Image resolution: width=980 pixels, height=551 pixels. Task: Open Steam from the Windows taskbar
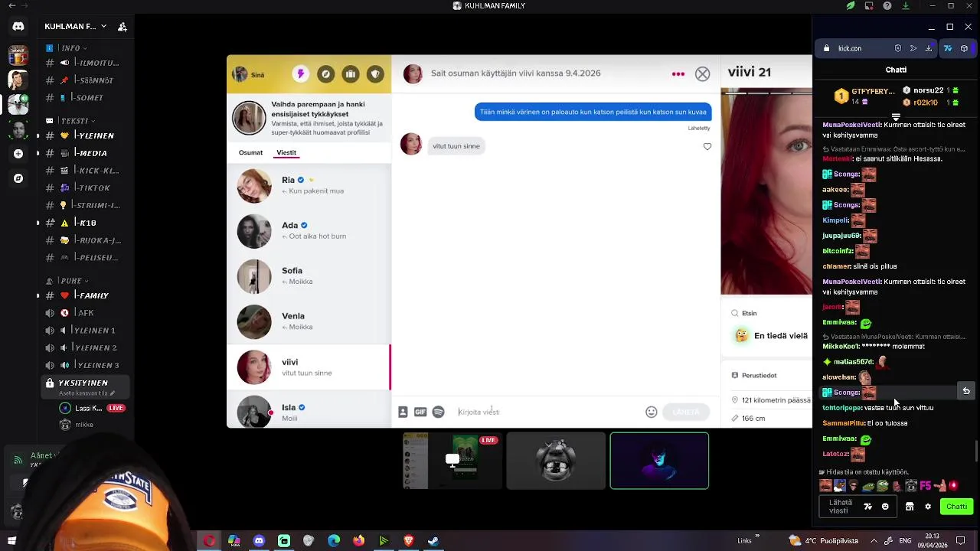click(x=433, y=541)
